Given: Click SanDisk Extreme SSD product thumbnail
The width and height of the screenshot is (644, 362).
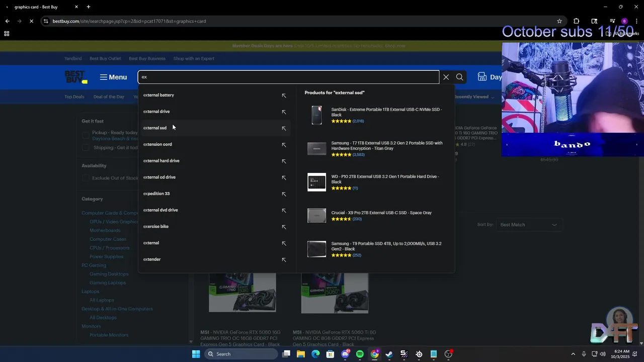Looking at the screenshot, I should 316,115.
